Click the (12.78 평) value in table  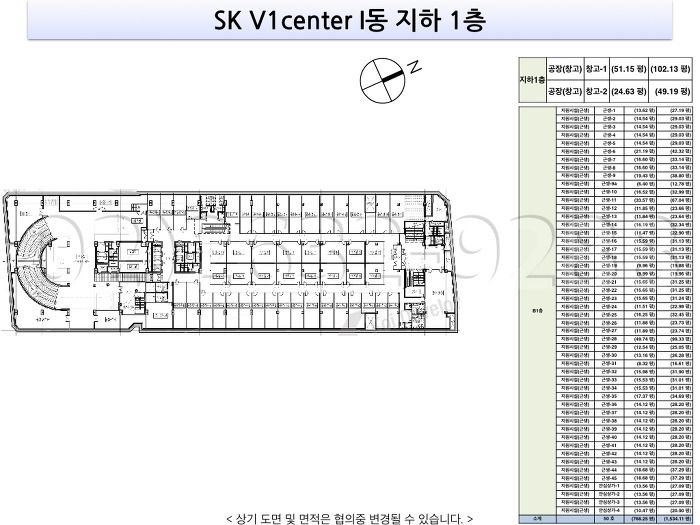[681, 184]
